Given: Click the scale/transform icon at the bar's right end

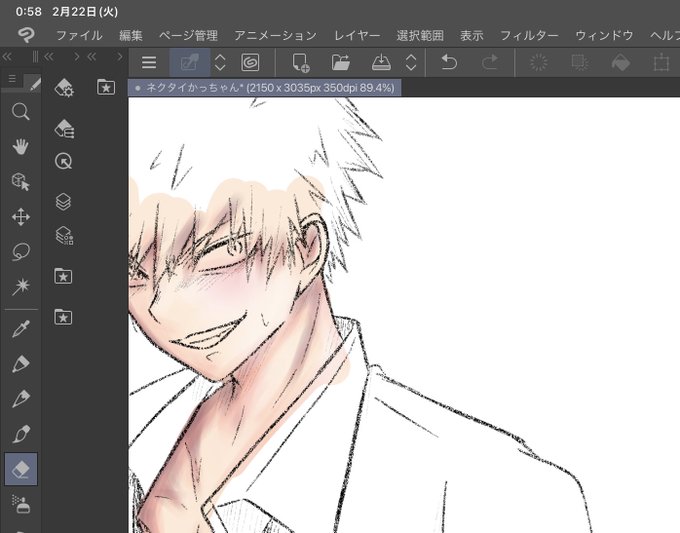Looking at the screenshot, I should click(x=661, y=62).
